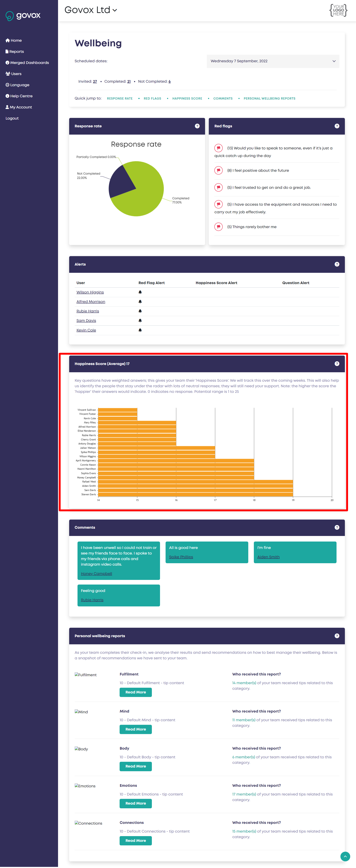This screenshot has height=868, width=356.
Task: Open the 17 member(s) Emotions link
Action: coord(244,794)
